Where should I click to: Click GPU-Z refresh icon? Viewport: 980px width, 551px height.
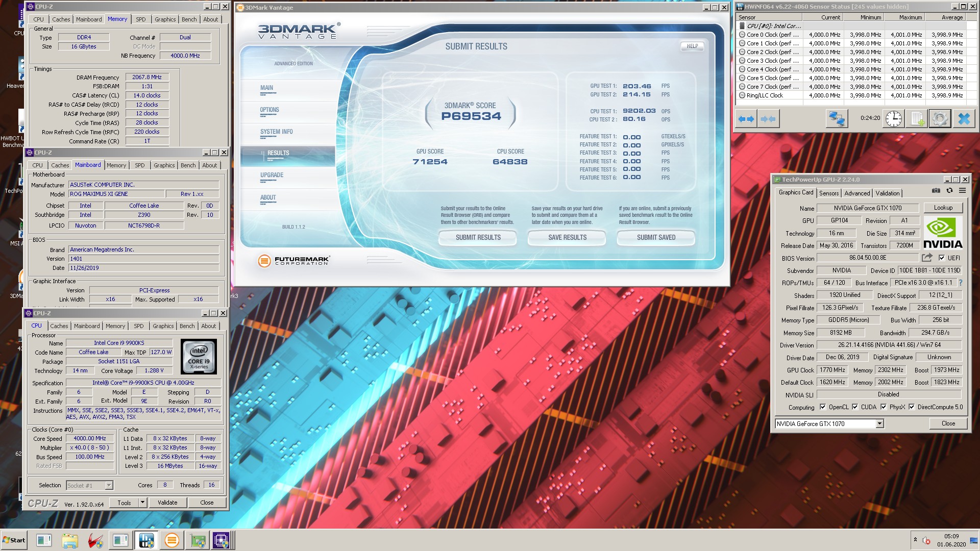click(949, 191)
